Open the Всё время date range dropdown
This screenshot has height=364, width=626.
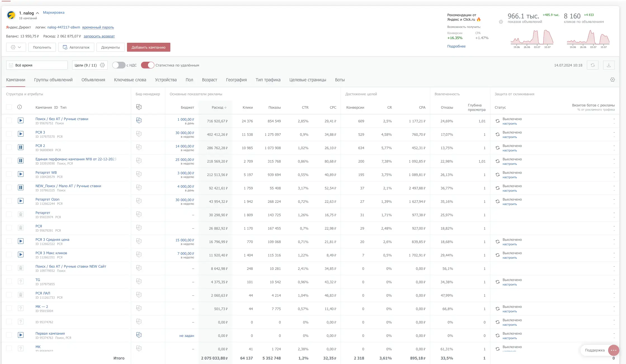(x=37, y=65)
